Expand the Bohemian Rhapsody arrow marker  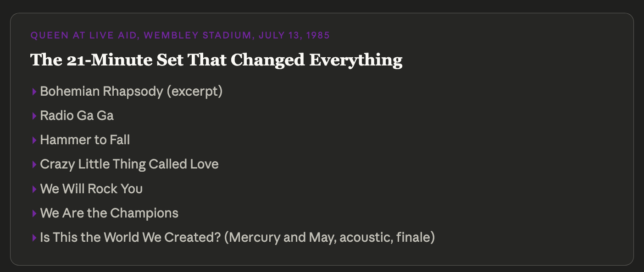point(34,92)
